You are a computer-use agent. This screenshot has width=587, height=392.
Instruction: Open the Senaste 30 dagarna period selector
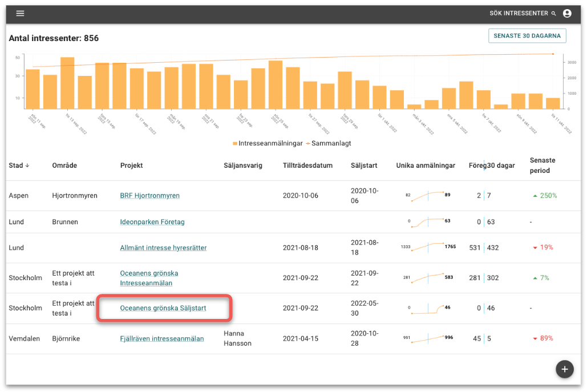point(527,36)
